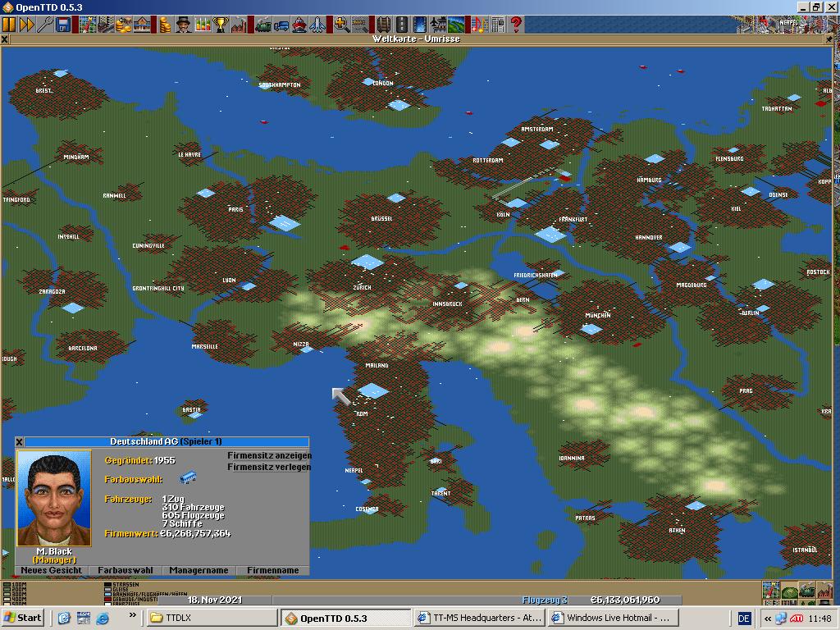Close the Deutschland AG company window

click(20, 442)
